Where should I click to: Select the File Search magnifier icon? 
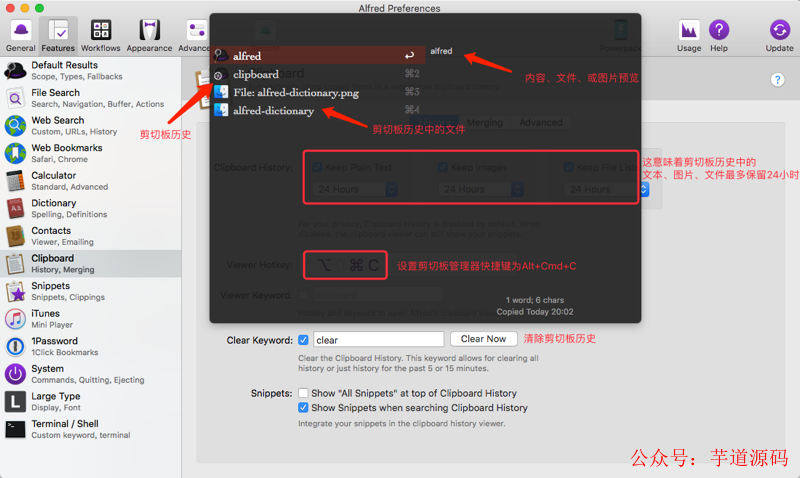pyautogui.click(x=15, y=98)
